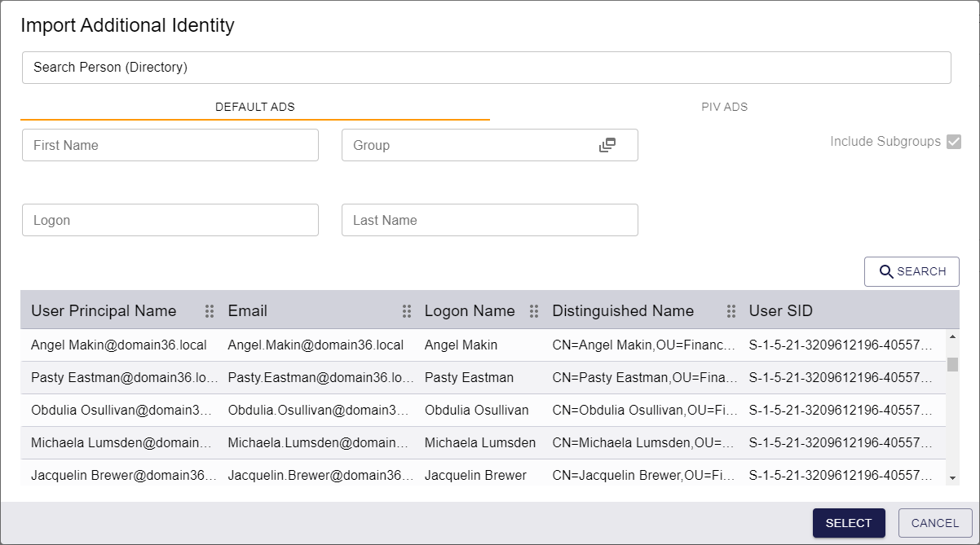Select Michaela Lumsden principal name cell
980x545 pixels.
click(x=121, y=443)
